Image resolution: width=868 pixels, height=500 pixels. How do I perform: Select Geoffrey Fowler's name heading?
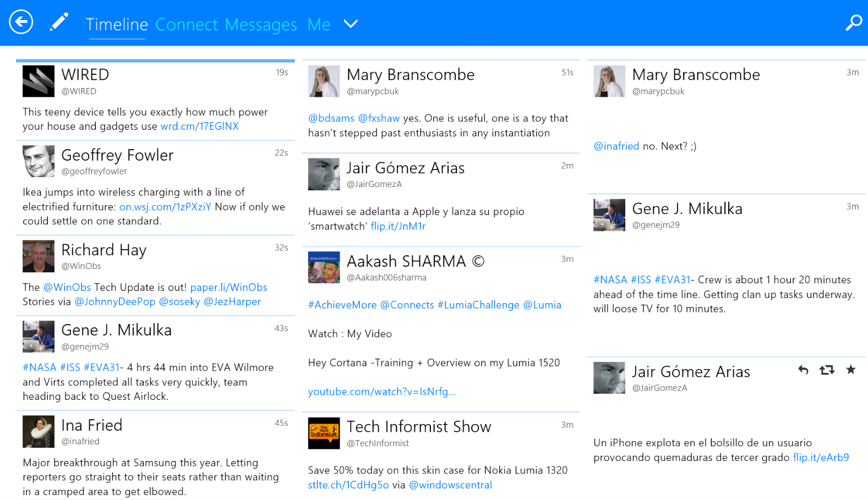[x=117, y=156]
